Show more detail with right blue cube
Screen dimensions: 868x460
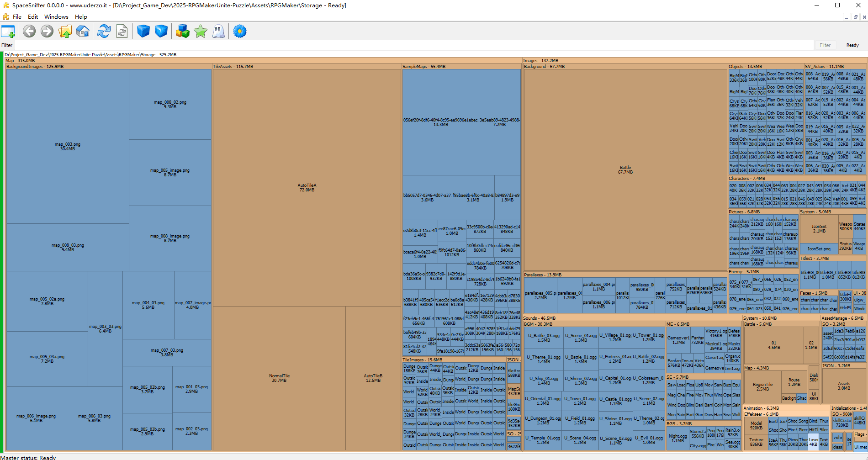[161, 31]
